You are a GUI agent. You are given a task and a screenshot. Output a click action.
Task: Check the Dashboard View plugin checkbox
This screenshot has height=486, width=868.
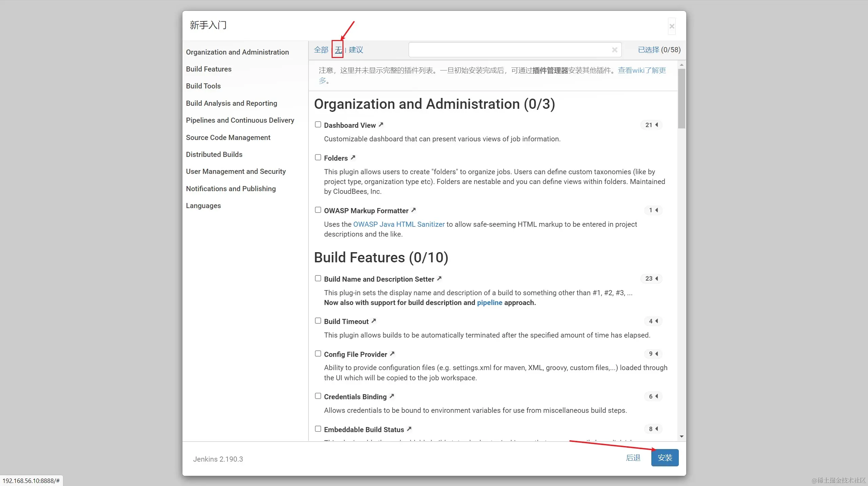[x=318, y=125]
